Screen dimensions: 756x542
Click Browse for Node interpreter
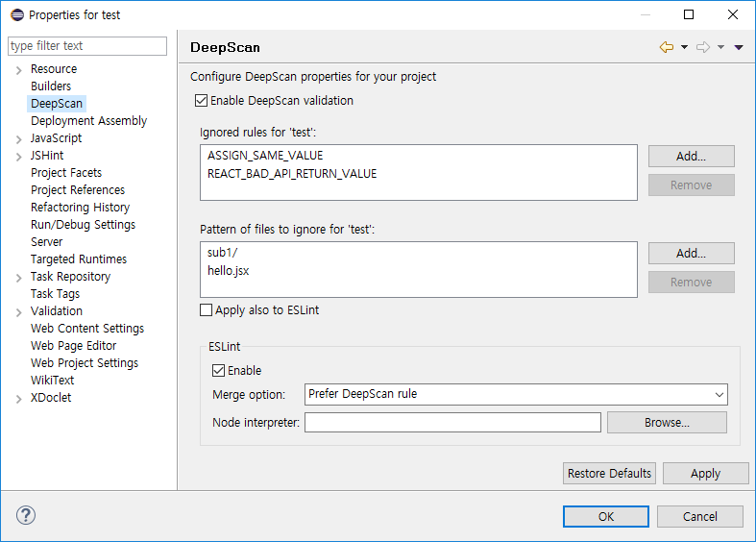667,423
